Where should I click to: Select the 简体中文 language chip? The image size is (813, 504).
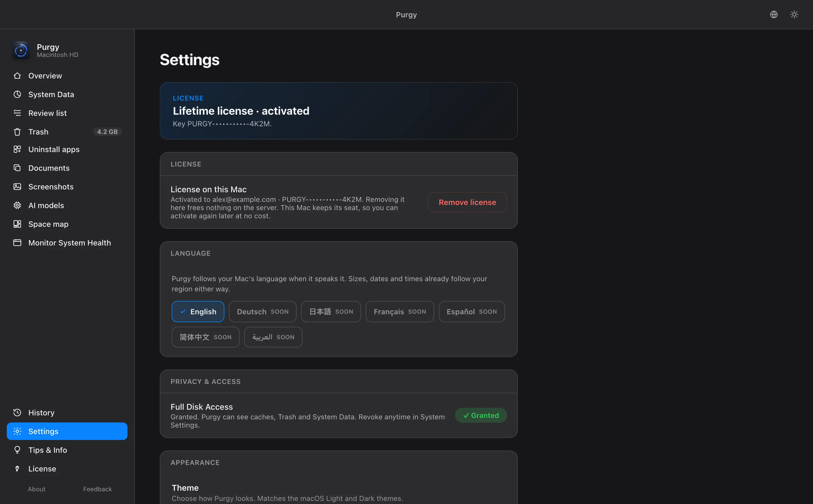click(205, 337)
